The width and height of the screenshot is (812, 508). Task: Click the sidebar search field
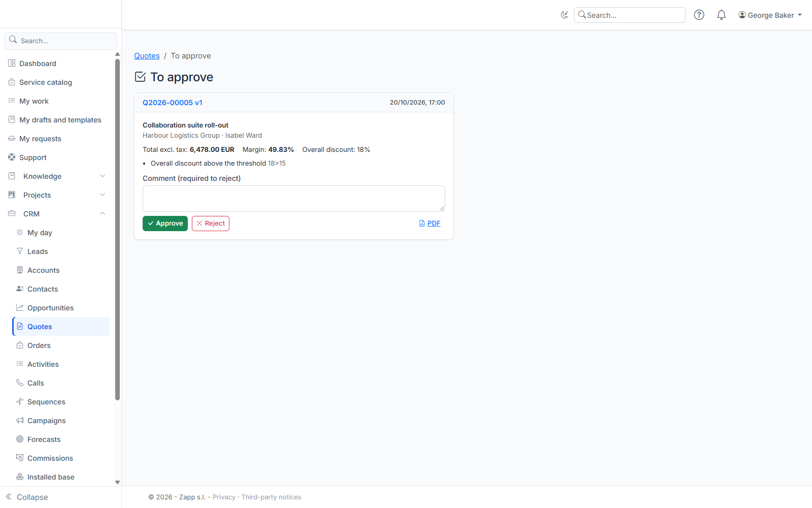tap(61, 41)
